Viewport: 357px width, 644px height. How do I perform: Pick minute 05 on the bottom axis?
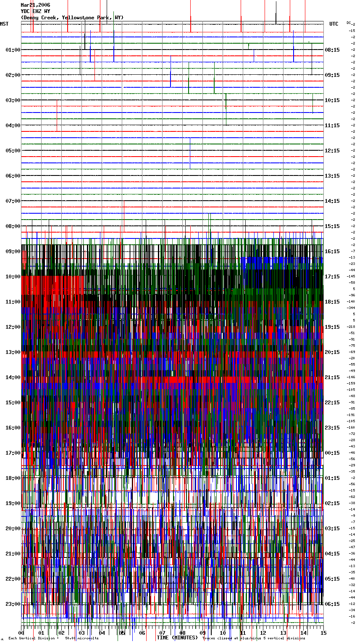point(122,633)
